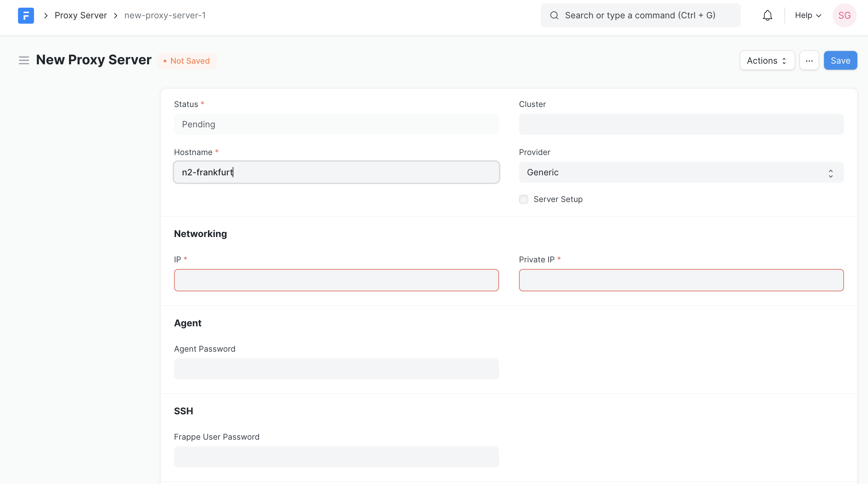
Task: Click the SG user avatar
Action: [x=844, y=15]
